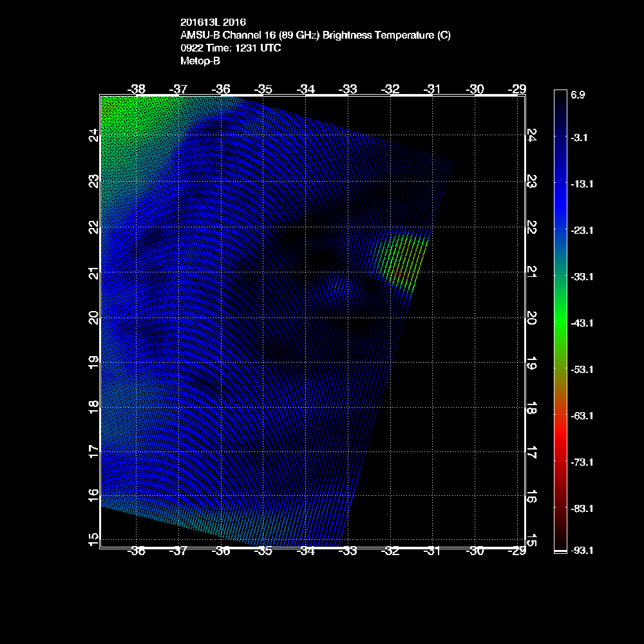Click the '-23.1' color bar label
This screenshot has height=644, width=644.
[x=582, y=231]
